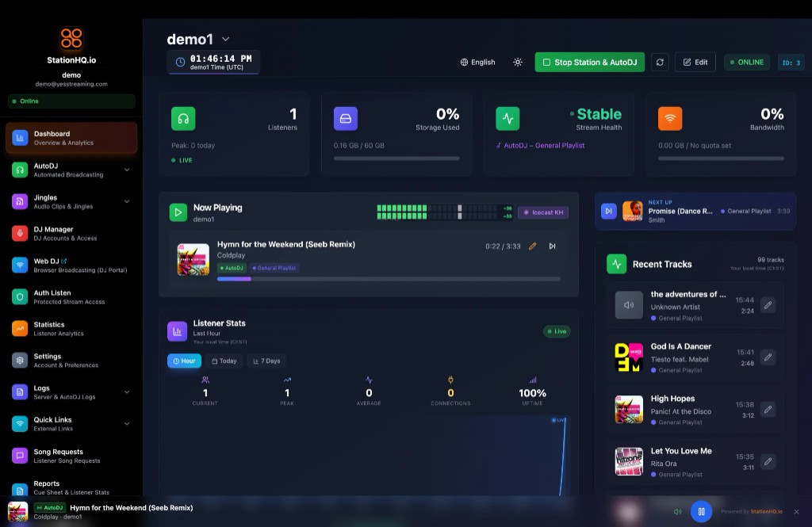Close the bottom player bar
The width and height of the screenshot is (812, 527).
pos(796,511)
